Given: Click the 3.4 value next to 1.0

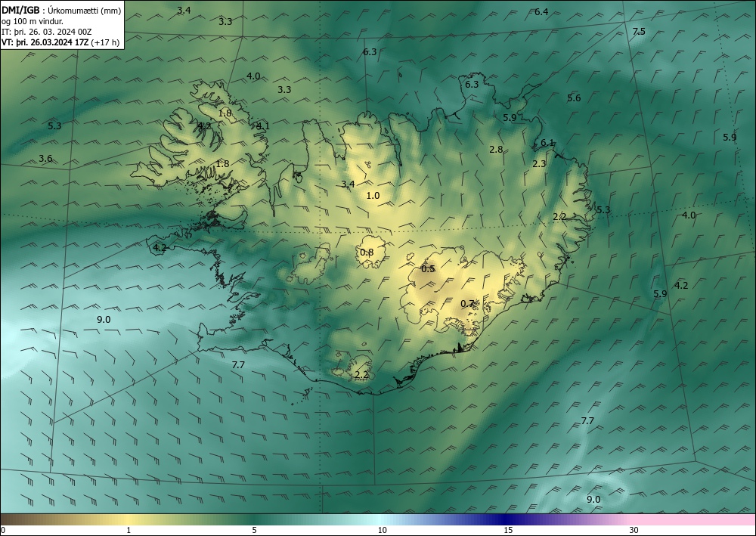Looking at the screenshot, I should (x=348, y=184).
